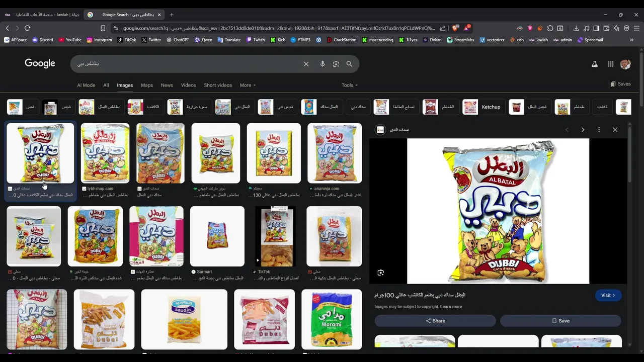Open the Google account avatar
Image resolution: width=644 pixels, height=362 pixels.
click(625, 64)
